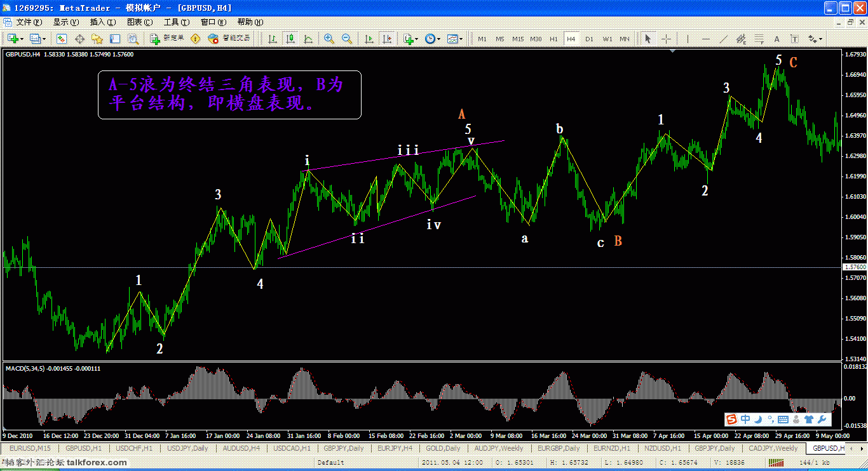Select the crosshair tool

point(666,39)
